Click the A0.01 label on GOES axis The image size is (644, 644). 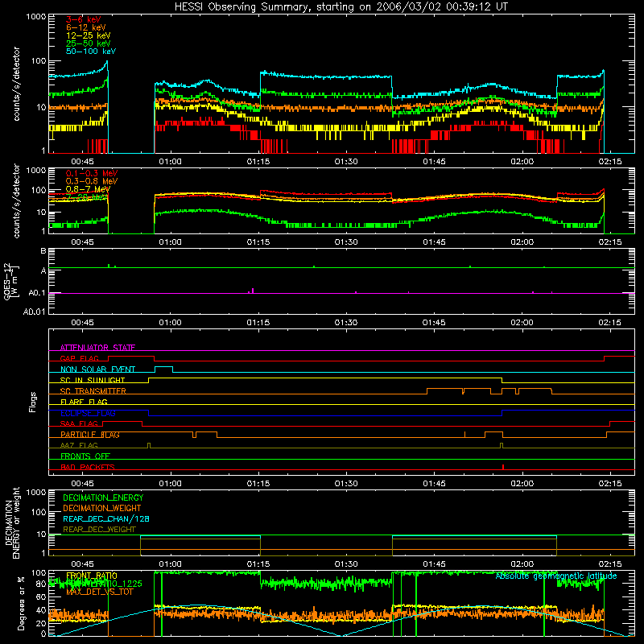(35, 312)
